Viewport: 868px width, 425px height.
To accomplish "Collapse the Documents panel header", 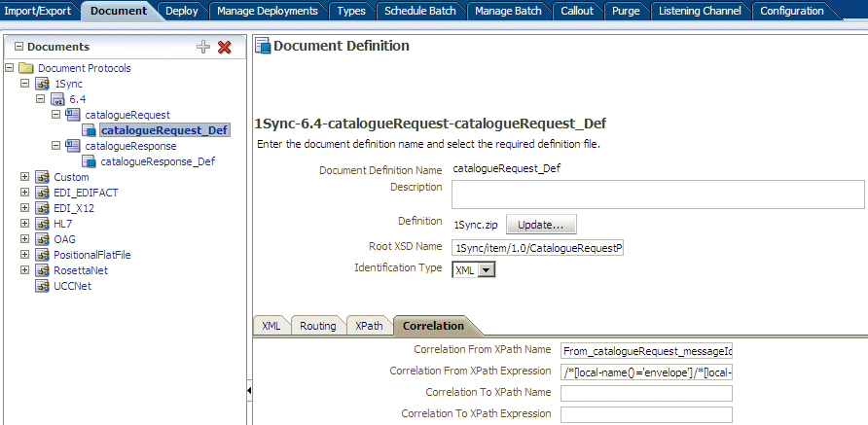I will [x=18, y=47].
